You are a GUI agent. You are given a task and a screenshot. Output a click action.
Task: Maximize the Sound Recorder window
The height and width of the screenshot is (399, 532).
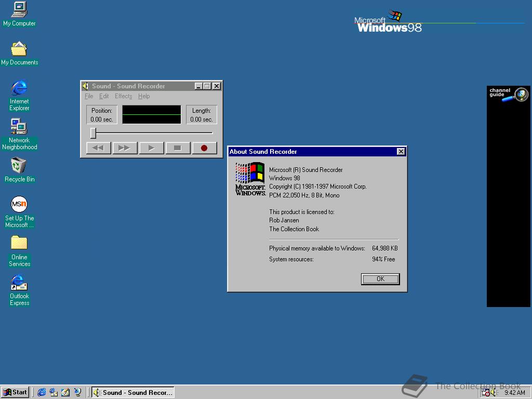coord(207,86)
